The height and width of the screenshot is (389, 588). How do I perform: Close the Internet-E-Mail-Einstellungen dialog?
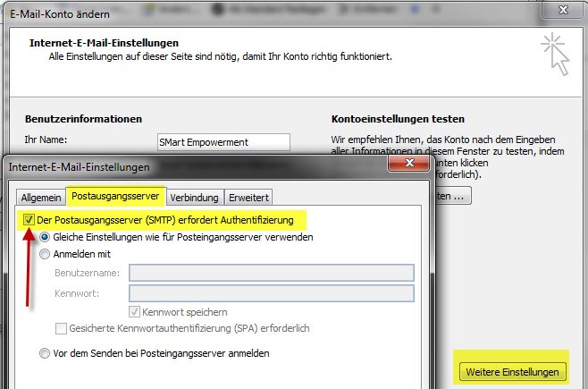409,163
